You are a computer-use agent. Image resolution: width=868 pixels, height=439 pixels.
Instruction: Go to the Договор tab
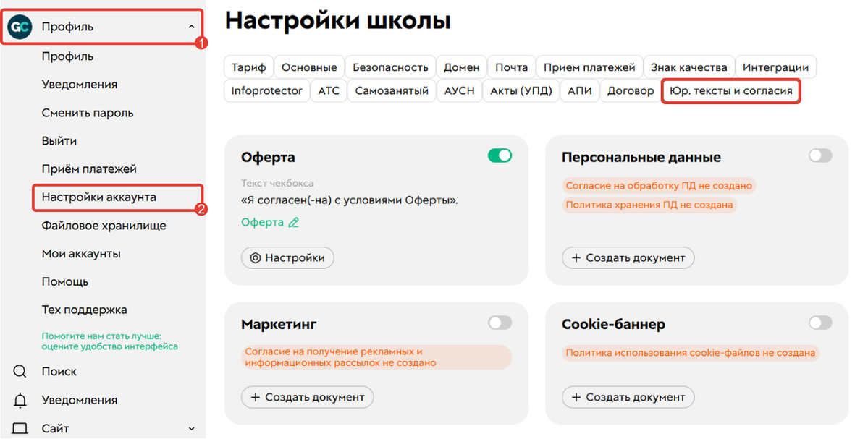tap(631, 90)
